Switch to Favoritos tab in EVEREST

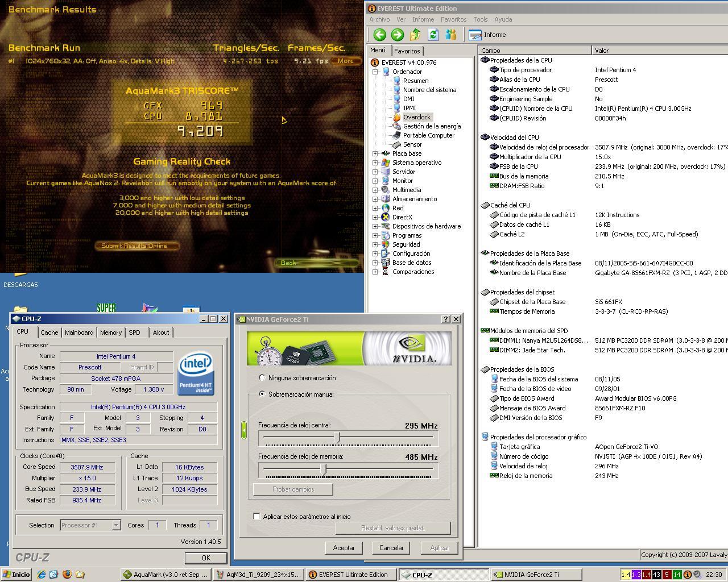(x=407, y=51)
